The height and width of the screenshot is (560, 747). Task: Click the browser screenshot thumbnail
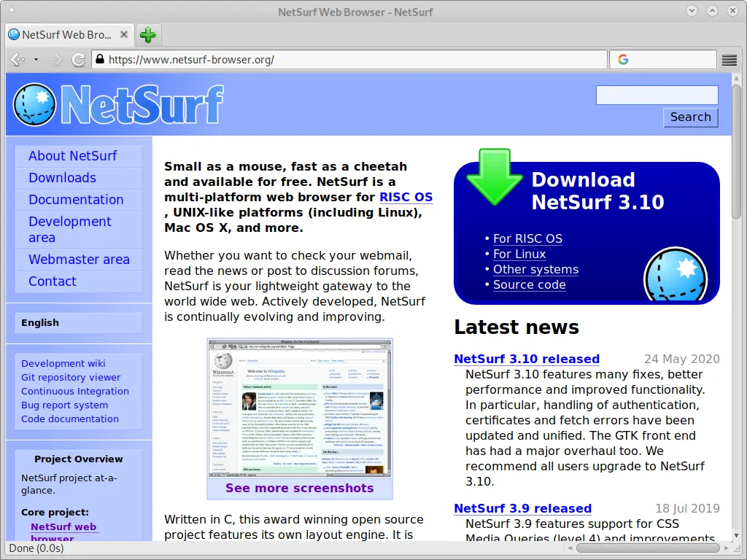coord(299,408)
